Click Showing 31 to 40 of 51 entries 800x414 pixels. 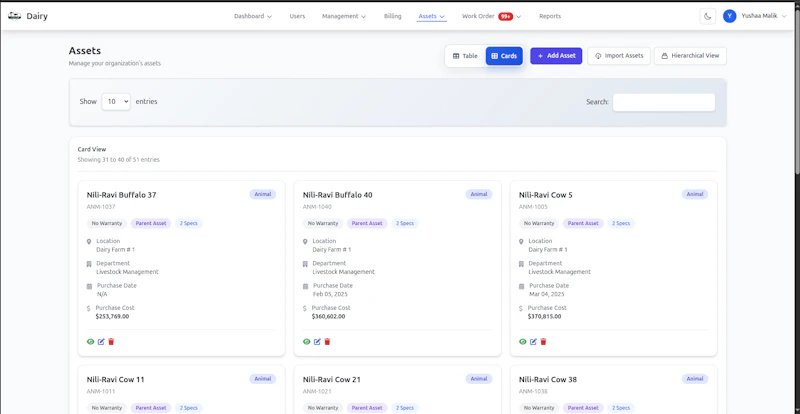tap(118, 160)
